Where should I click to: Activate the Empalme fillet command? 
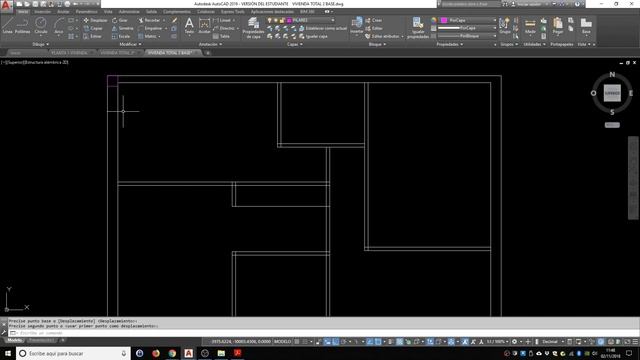point(150,28)
